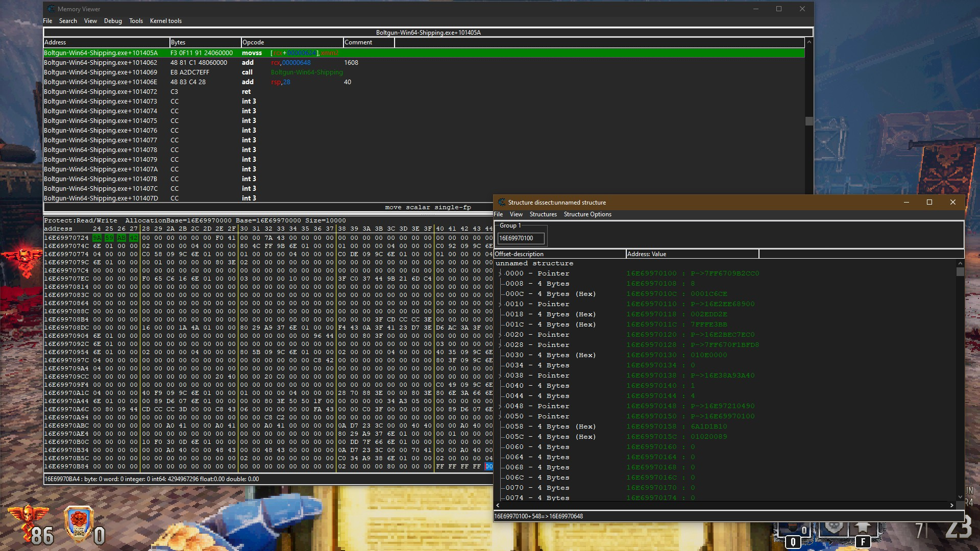Close the Structure dissect window
Screen dimensions: 980x551
(952, 203)
